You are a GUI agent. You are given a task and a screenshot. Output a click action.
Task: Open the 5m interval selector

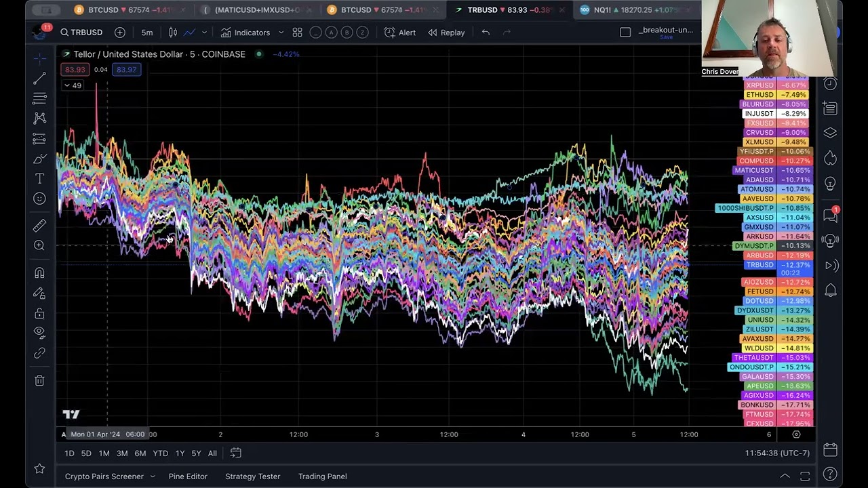tap(147, 33)
